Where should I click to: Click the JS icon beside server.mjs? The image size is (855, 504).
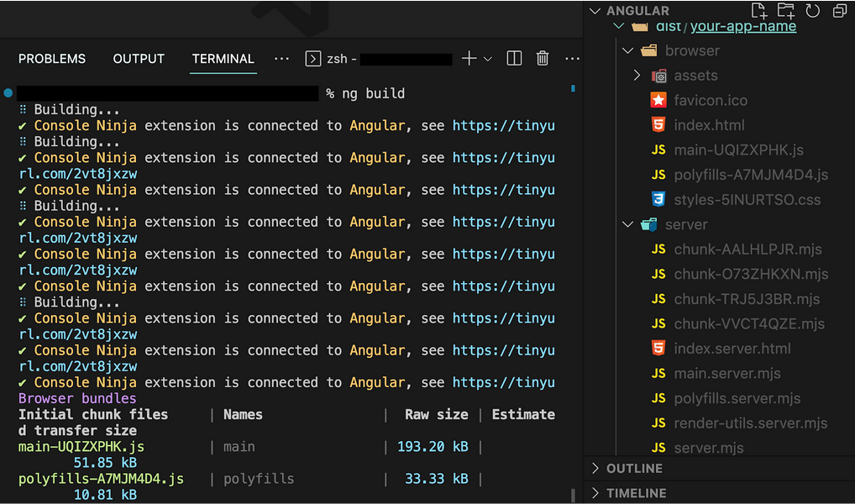pyautogui.click(x=658, y=448)
